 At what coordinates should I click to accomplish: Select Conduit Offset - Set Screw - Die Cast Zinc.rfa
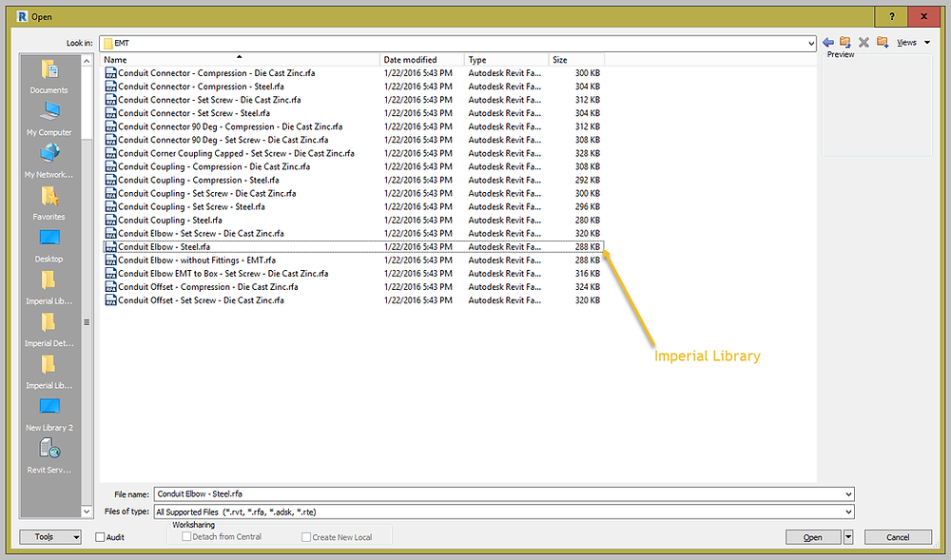pos(201,300)
